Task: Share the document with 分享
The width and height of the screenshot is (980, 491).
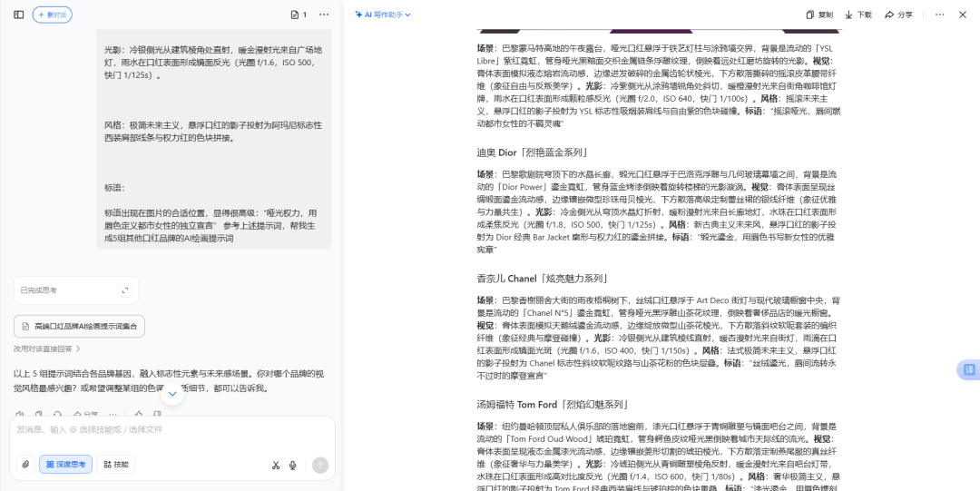Action: (x=898, y=15)
